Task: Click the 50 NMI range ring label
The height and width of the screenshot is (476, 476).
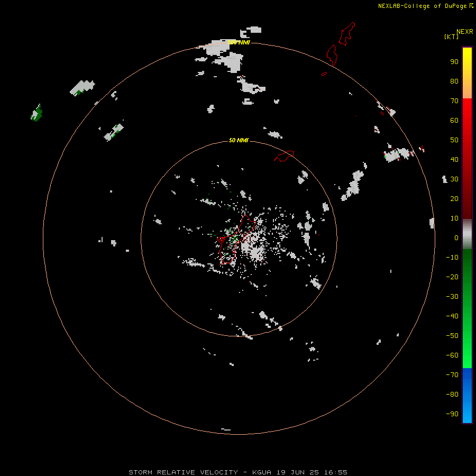Action: click(x=239, y=140)
